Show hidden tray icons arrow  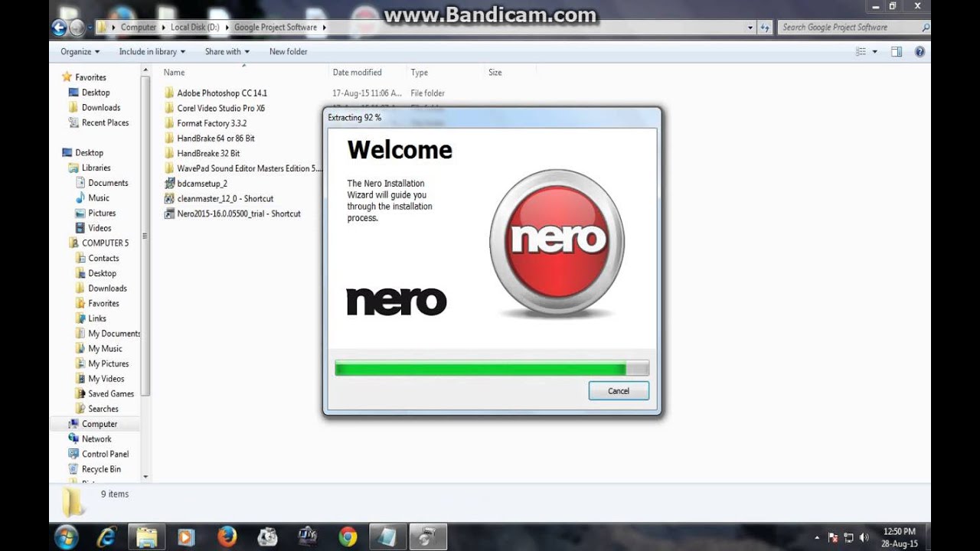[x=817, y=538]
